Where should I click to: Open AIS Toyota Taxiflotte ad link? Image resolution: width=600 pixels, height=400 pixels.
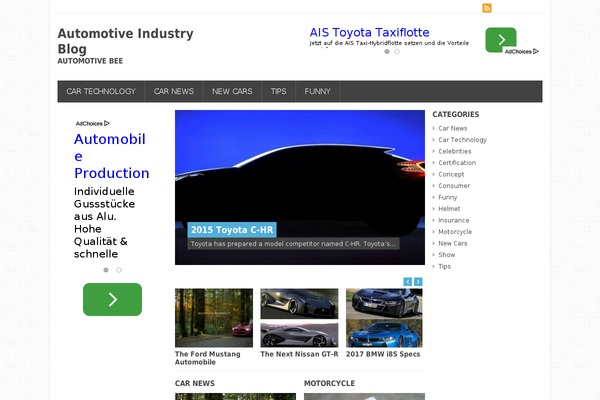pos(369,32)
